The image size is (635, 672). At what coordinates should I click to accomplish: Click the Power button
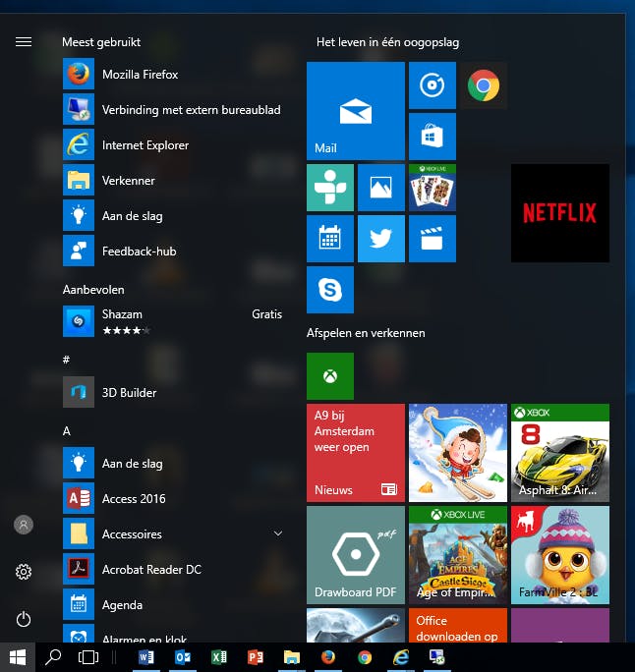pyautogui.click(x=24, y=619)
